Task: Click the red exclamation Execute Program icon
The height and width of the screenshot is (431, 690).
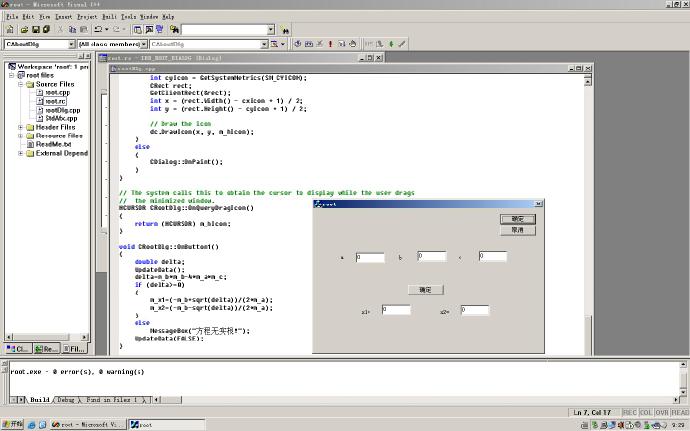Action: click(x=330, y=44)
